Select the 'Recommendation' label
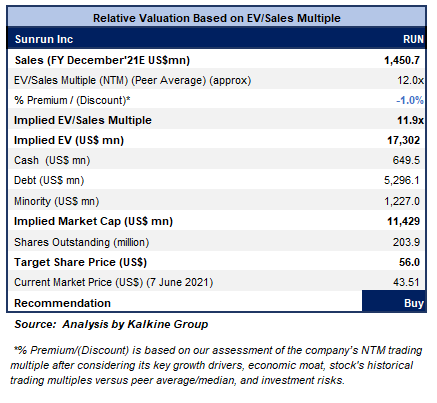 [62, 303]
